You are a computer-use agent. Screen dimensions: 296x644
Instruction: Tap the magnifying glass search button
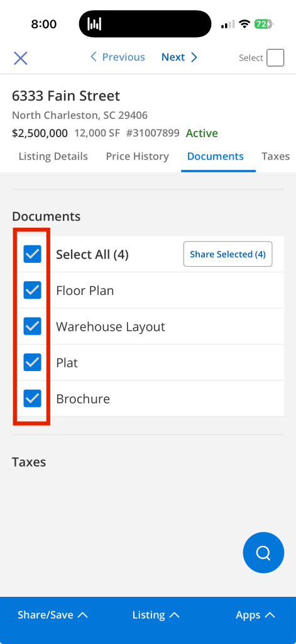coord(263,552)
